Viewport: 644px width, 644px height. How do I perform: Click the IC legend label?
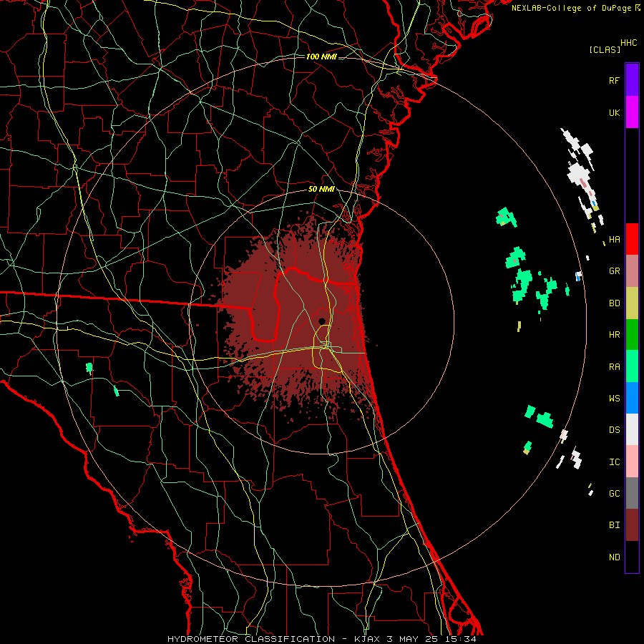[x=614, y=462]
